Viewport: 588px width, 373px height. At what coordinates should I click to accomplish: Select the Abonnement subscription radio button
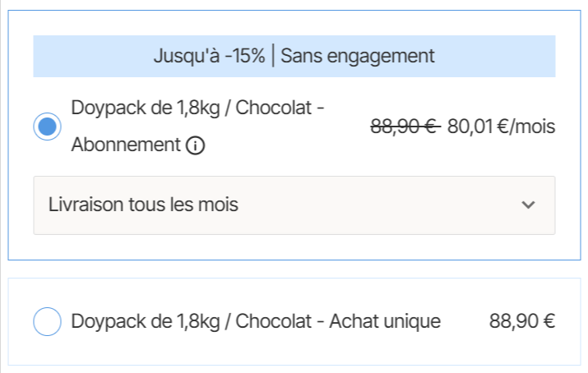click(x=48, y=127)
